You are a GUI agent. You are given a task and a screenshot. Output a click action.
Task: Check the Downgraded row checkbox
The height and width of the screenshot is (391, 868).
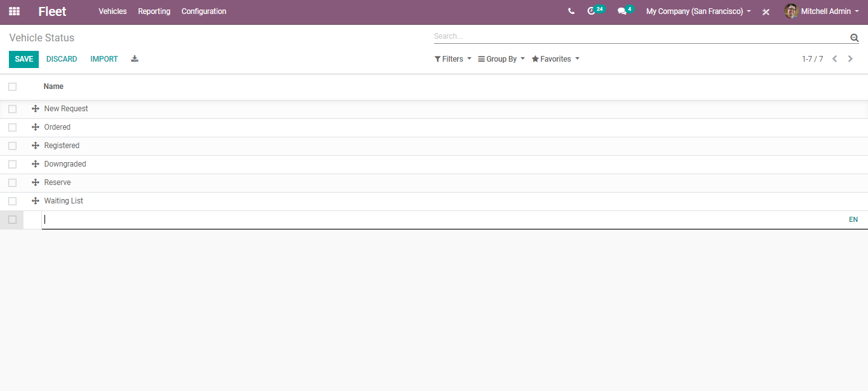click(x=12, y=164)
